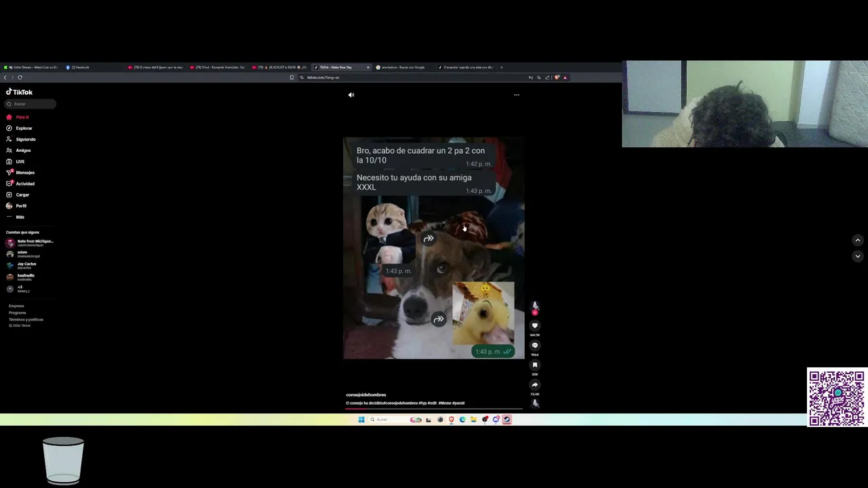Open Cargar to upload a video
This screenshot has width=868, height=488.
point(18,195)
